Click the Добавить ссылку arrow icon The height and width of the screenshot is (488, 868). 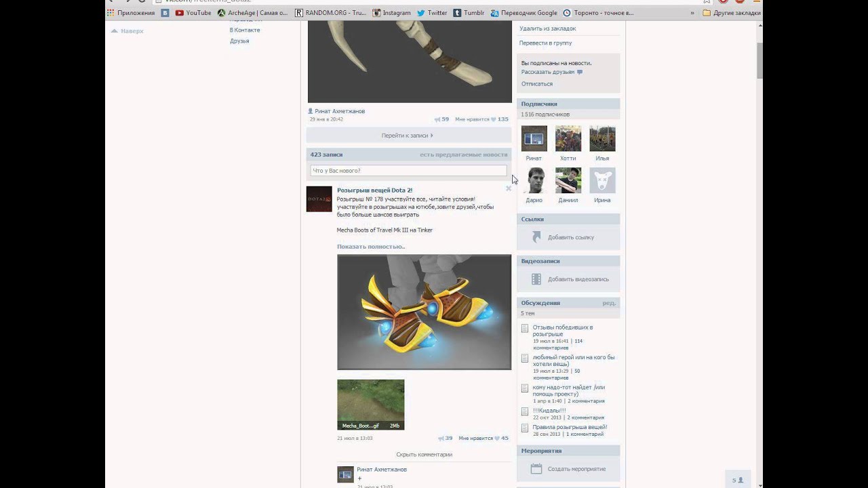point(536,237)
